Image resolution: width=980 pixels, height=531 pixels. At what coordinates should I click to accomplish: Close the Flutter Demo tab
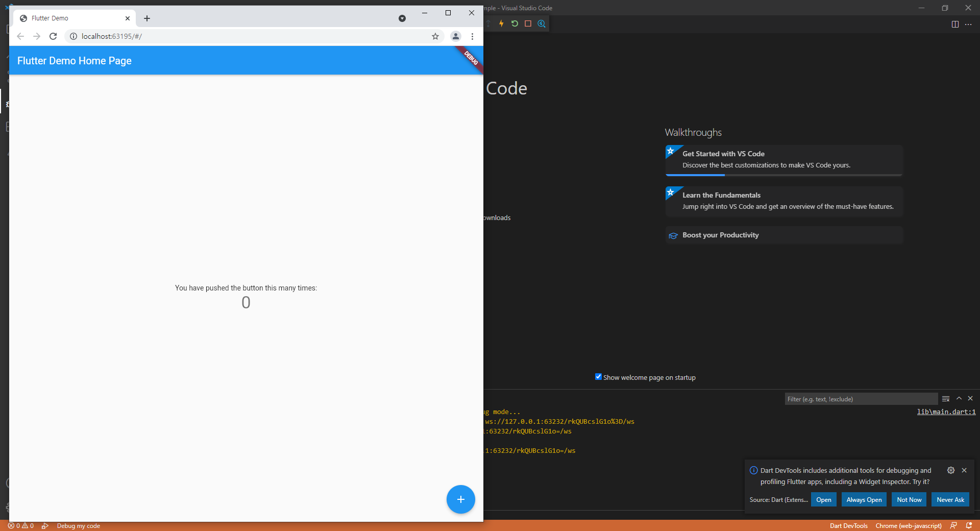pyautogui.click(x=128, y=18)
